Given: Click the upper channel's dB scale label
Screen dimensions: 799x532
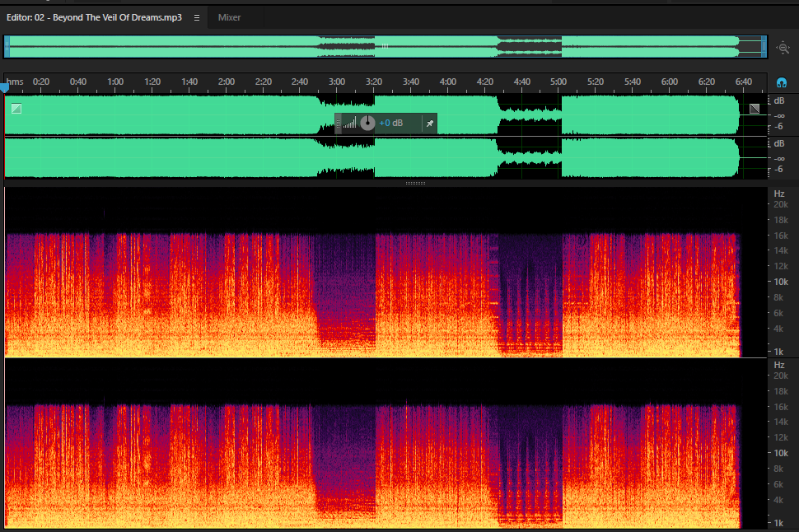Looking at the screenshot, I should point(779,101).
